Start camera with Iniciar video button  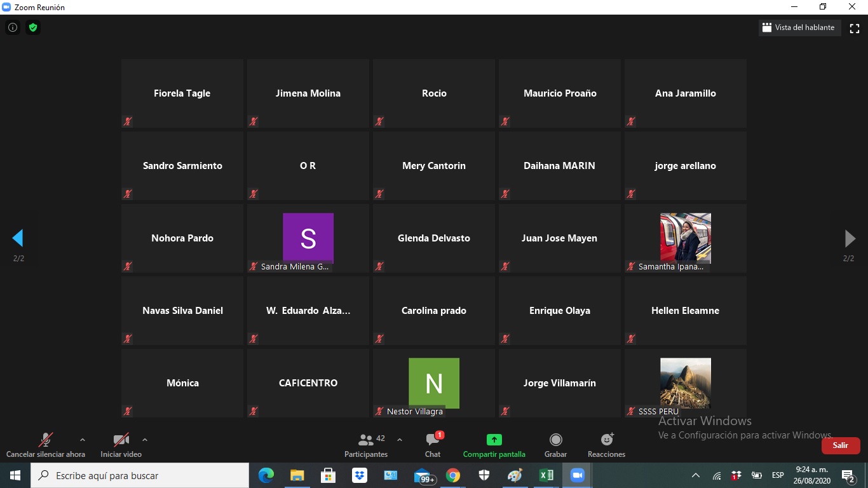pyautogui.click(x=121, y=445)
